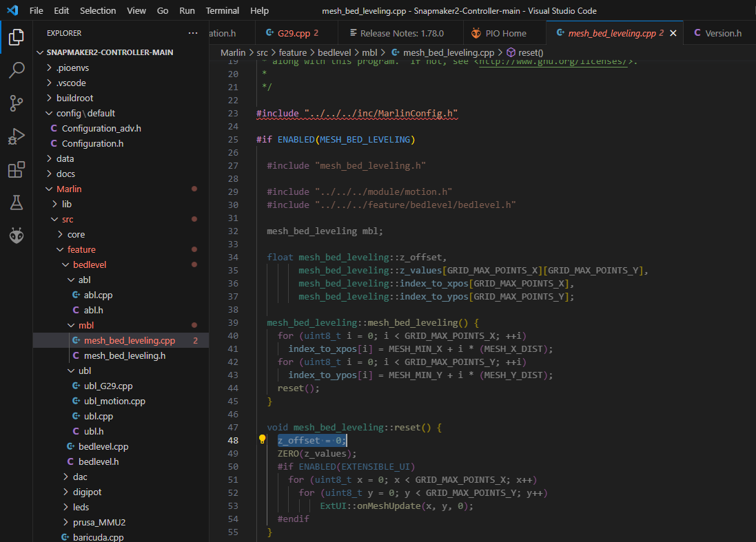
Task: Collapse the Marlin folder
Action: pyautogui.click(x=49, y=189)
